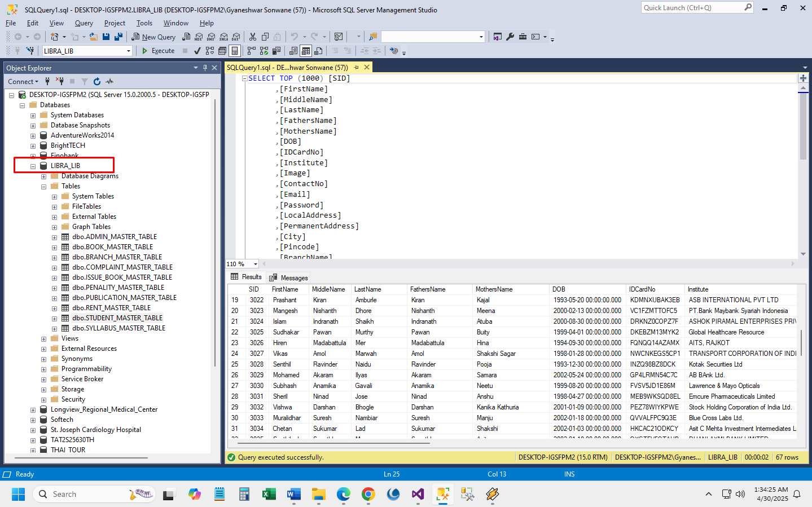Viewport: 812px width, 507px height.
Task: Open the Tools menu
Action: point(144,23)
